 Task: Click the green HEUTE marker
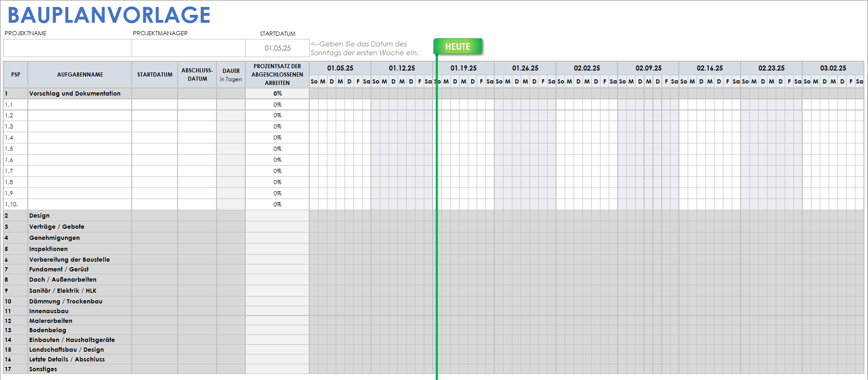pyautogui.click(x=458, y=46)
